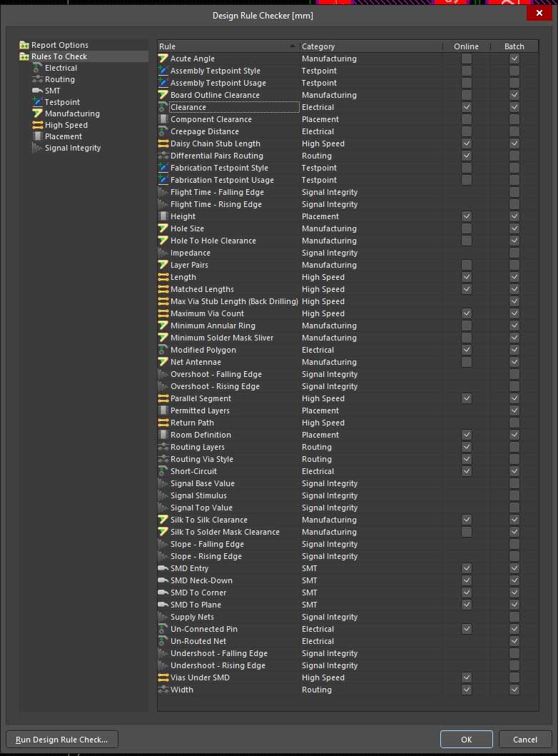The image size is (558, 756).
Task: Click Run Design Rule Check button
Action: click(62, 740)
